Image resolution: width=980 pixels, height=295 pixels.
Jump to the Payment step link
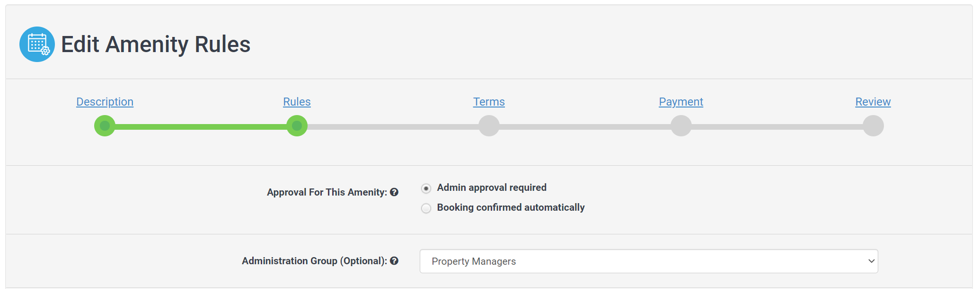(x=681, y=102)
